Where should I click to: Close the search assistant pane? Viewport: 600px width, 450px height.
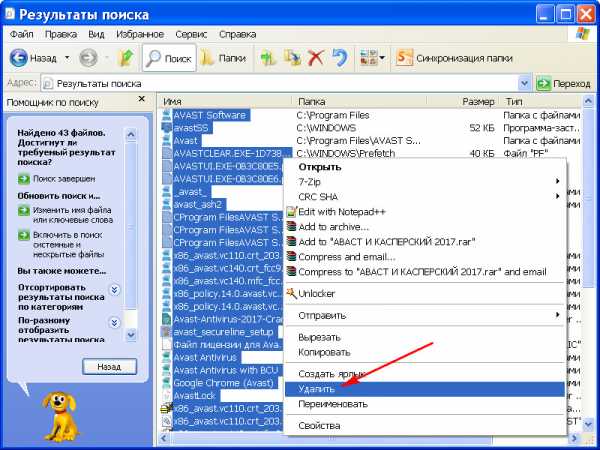(x=141, y=99)
